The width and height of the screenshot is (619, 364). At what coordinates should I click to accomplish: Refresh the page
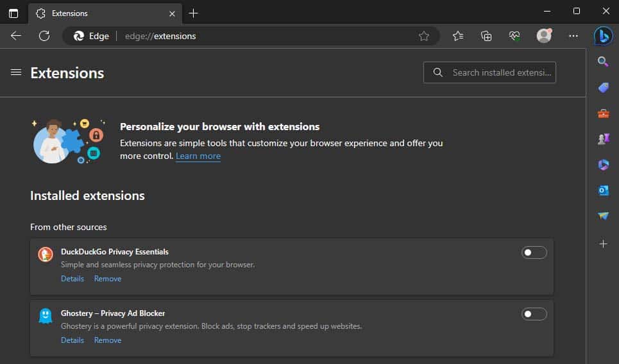[44, 36]
